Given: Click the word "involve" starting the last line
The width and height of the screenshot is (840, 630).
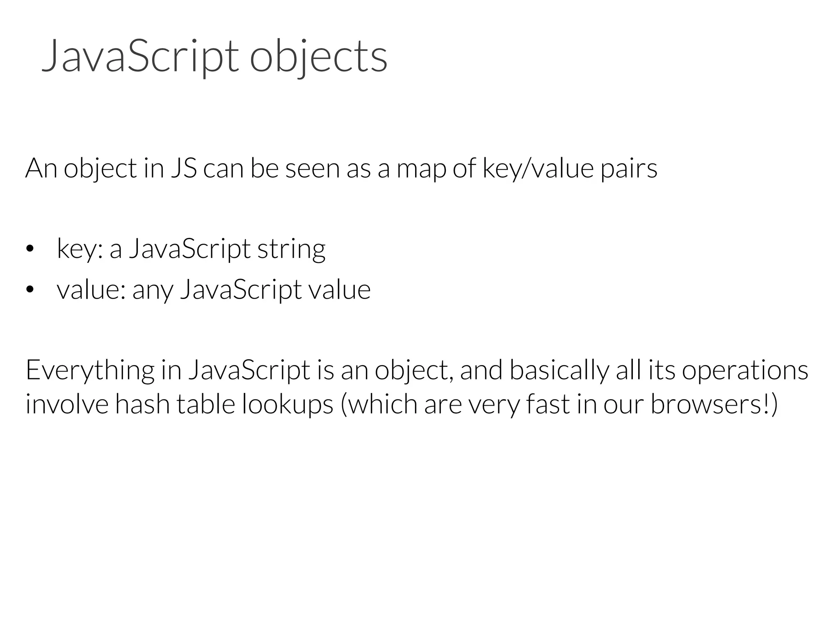Looking at the screenshot, I should [x=66, y=404].
